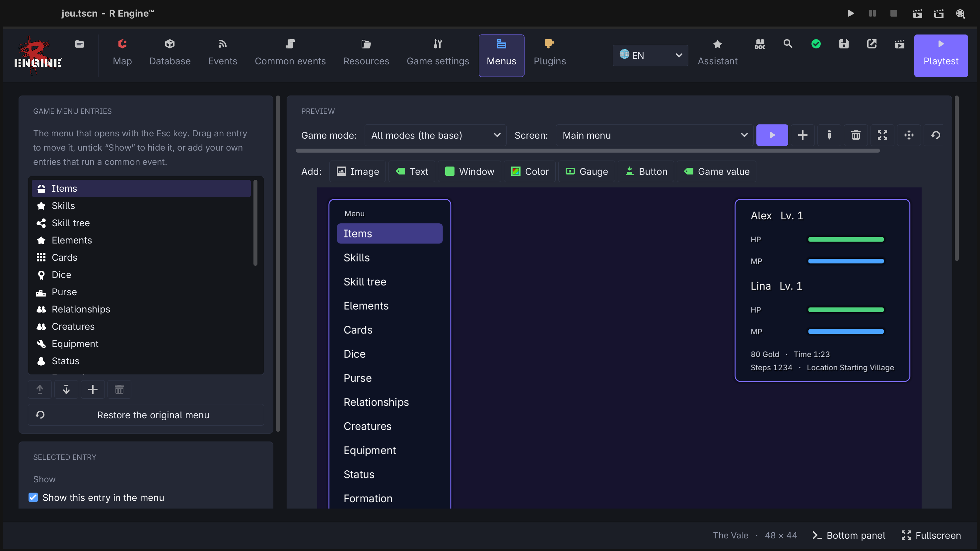The height and width of the screenshot is (551, 980).
Task: Click the export arrow icon in the top toolbar
Action: pyautogui.click(x=872, y=44)
